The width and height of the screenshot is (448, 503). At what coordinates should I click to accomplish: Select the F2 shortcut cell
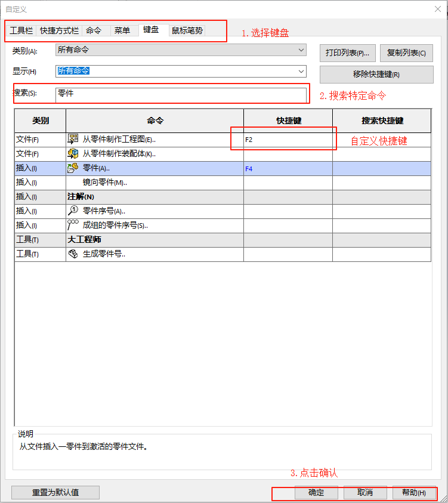(288, 140)
